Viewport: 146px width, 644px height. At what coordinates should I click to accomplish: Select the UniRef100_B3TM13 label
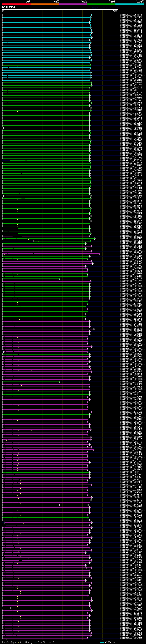pos(131,40)
